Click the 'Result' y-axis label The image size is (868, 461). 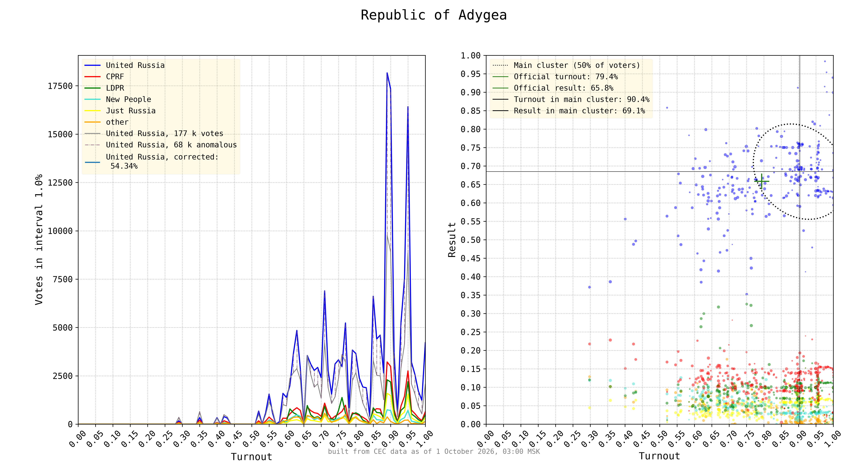[x=452, y=240]
